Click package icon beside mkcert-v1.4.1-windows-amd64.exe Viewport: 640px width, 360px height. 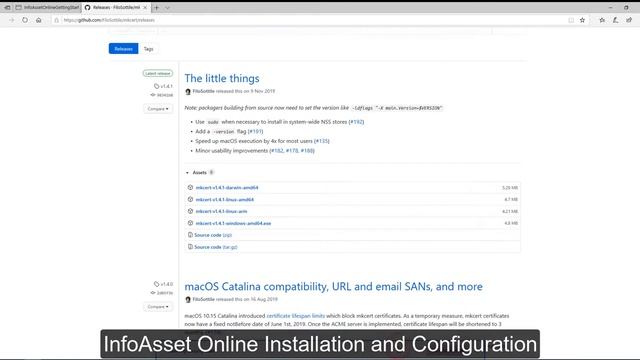pyautogui.click(x=190, y=223)
